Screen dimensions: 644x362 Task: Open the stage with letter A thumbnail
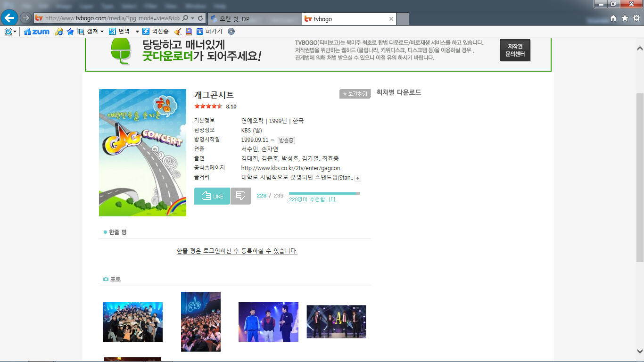(x=336, y=321)
